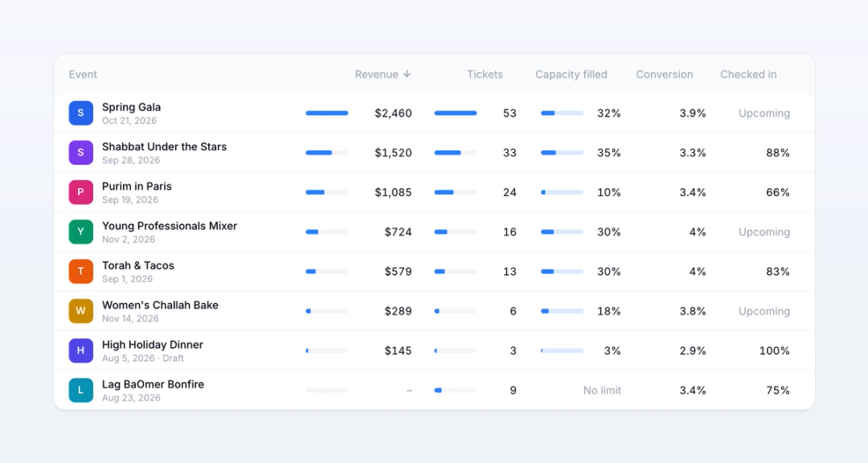The image size is (868, 463).
Task: Open the Women's Challah Bake event
Action: tap(160, 305)
